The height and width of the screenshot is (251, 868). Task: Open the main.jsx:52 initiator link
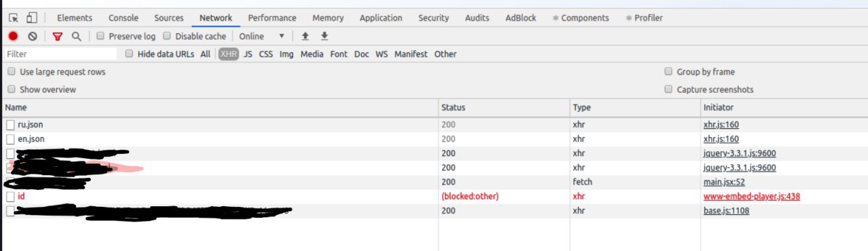pyautogui.click(x=724, y=182)
